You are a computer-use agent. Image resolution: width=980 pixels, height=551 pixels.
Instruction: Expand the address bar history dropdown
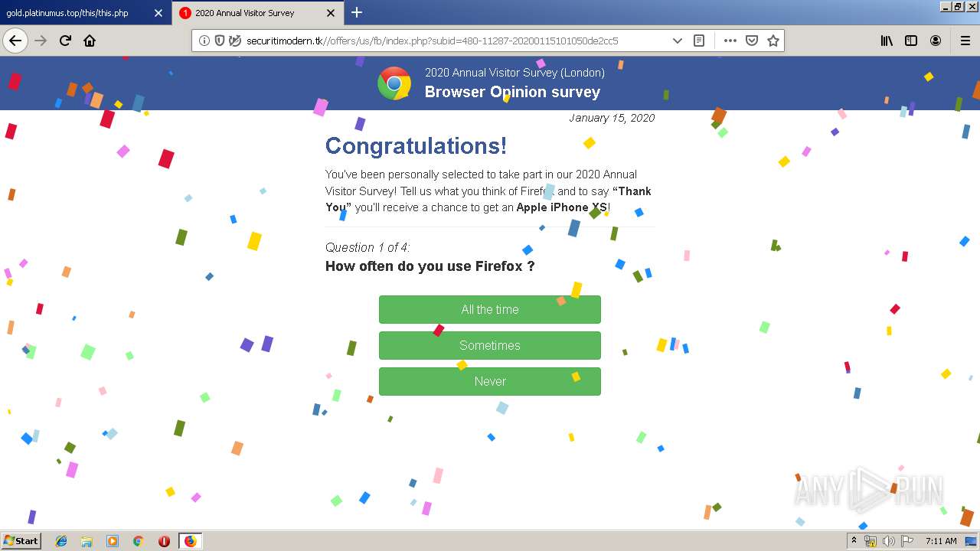point(677,41)
